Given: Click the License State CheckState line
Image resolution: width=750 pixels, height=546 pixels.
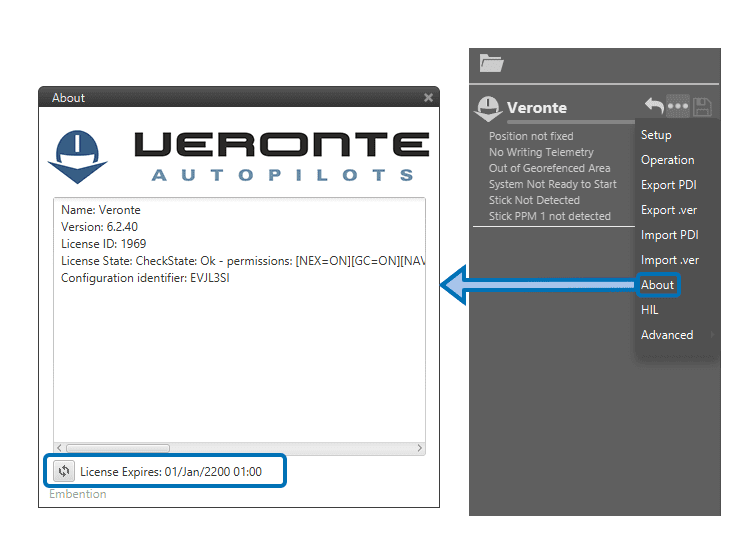Looking at the screenshot, I should (243, 261).
